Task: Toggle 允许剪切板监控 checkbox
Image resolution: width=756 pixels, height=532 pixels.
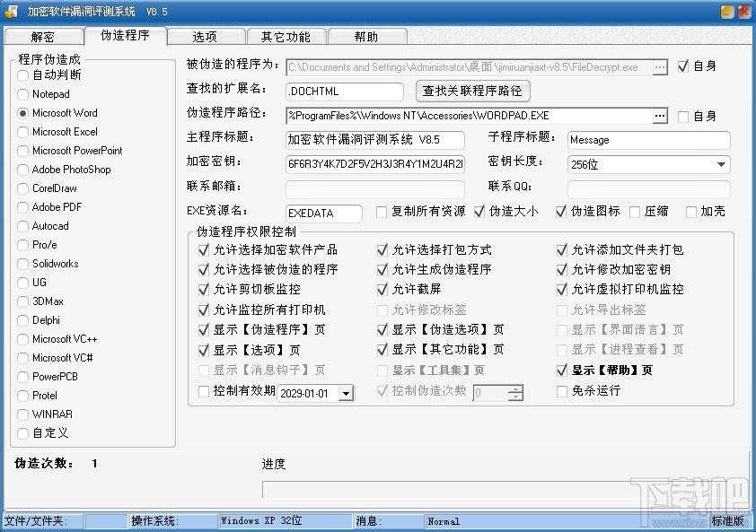Action: click(204, 290)
